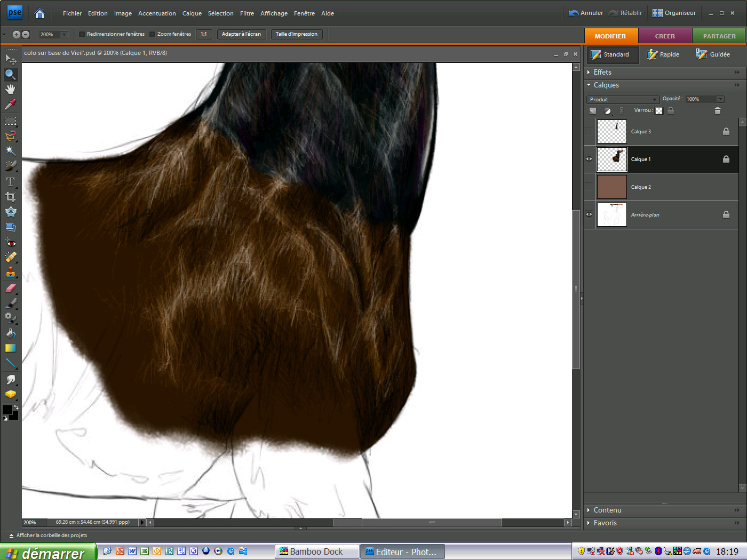Click Adapter à l'écran button
The height and width of the screenshot is (560, 747).
(241, 34)
